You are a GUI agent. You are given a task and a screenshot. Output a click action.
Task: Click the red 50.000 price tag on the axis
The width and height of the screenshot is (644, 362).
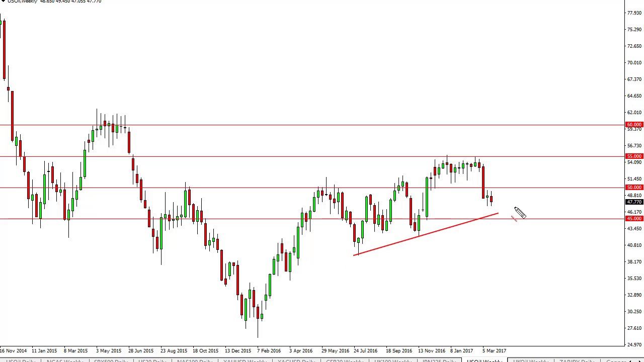click(634, 188)
